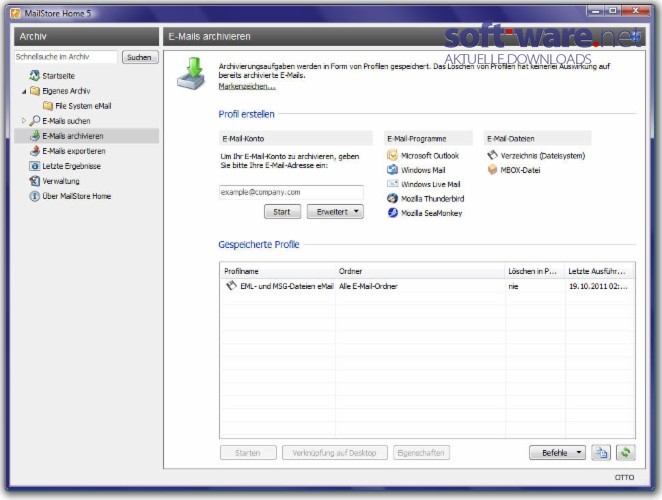Image resolution: width=662 pixels, height=500 pixels.
Task: Open File System eMail folder entry
Action: (83, 106)
